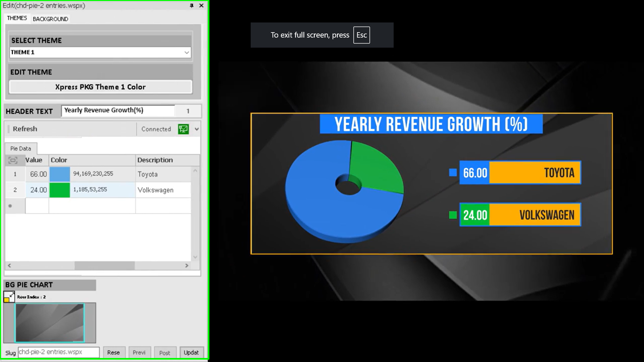
Task: Select the Themes tab
Action: point(17,18)
